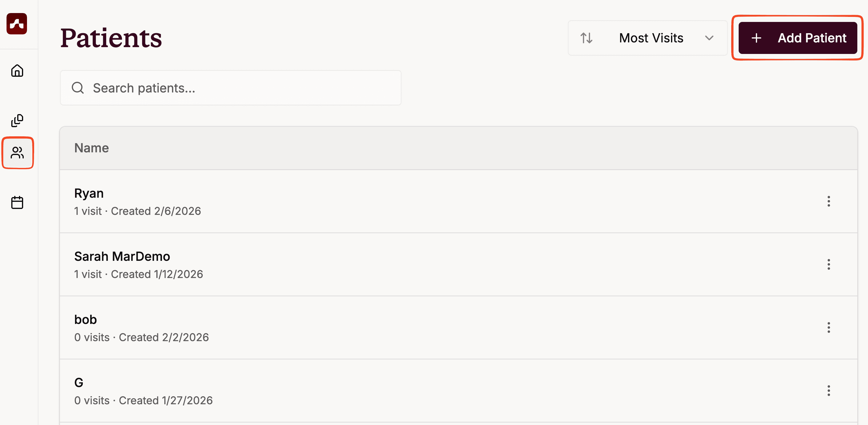The width and height of the screenshot is (868, 425).
Task: Click the Add Patient button
Action: (x=797, y=38)
